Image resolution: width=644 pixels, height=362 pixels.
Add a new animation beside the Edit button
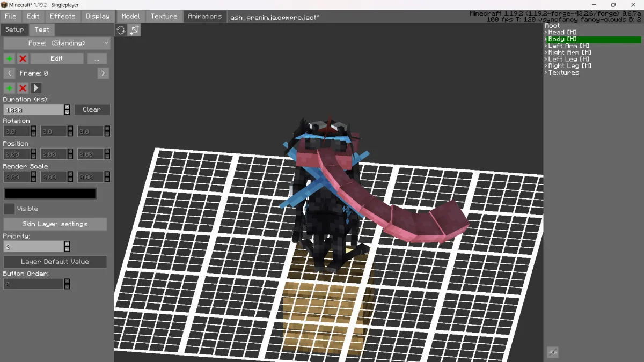(9, 58)
